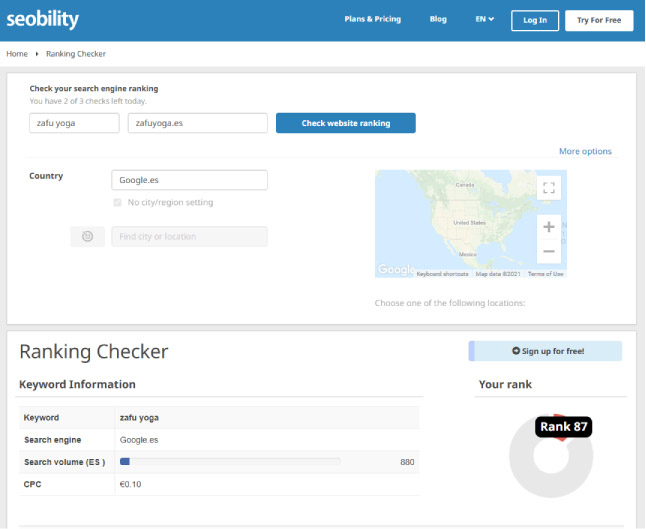Open the seobility logo homepage
Viewport: 646px width, 529px height.
pos(42,19)
